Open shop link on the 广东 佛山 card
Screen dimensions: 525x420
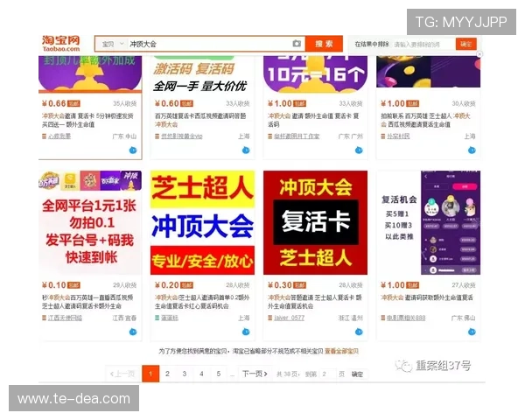(406, 318)
